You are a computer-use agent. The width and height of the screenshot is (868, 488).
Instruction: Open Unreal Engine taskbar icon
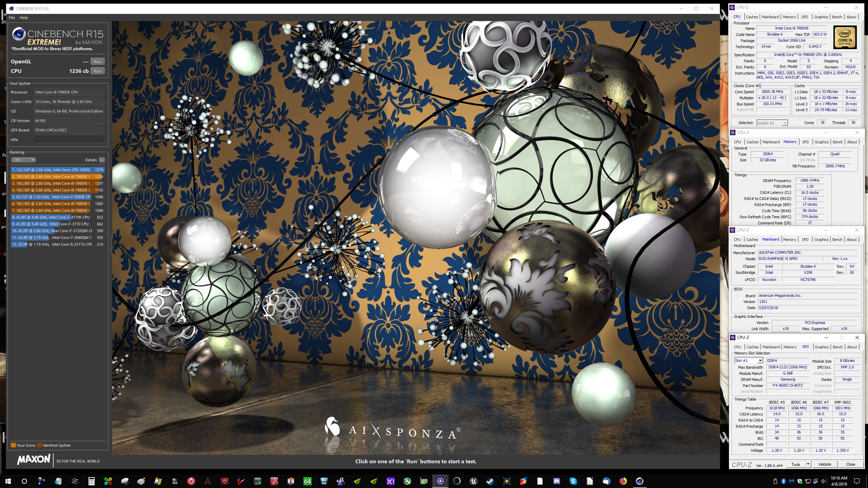[473, 481]
